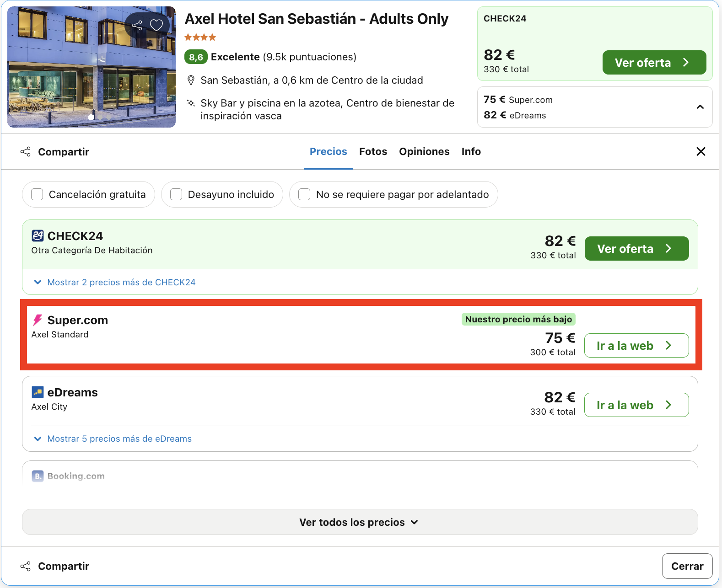The height and width of the screenshot is (588, 722).
Task: Go to Super.com via Ir a la web
Action: pos(636,346)
